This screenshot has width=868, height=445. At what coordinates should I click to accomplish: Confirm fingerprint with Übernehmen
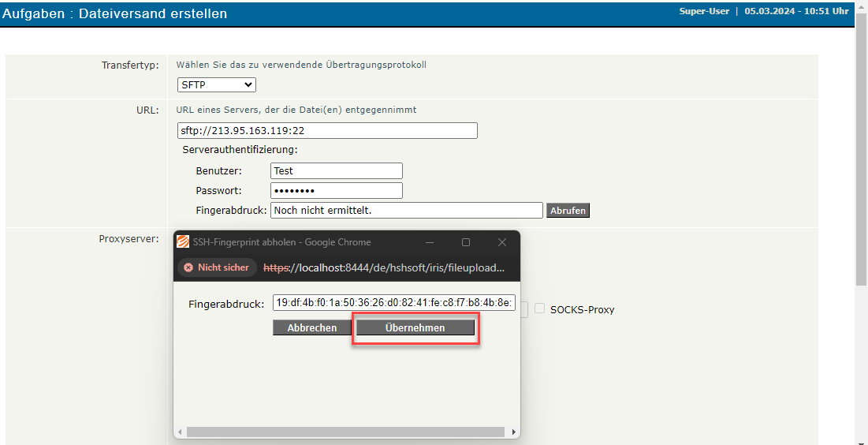pos(415,327)
